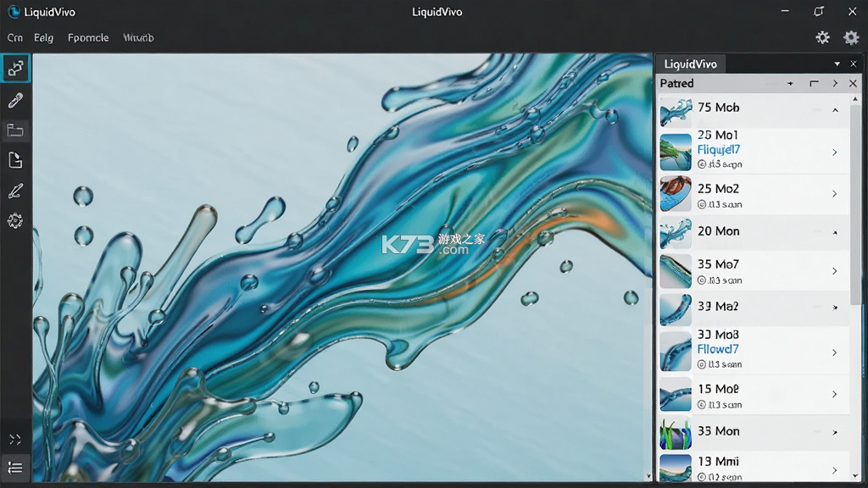
Task: Open the gear icon in left toolbar
Action: 15,221
